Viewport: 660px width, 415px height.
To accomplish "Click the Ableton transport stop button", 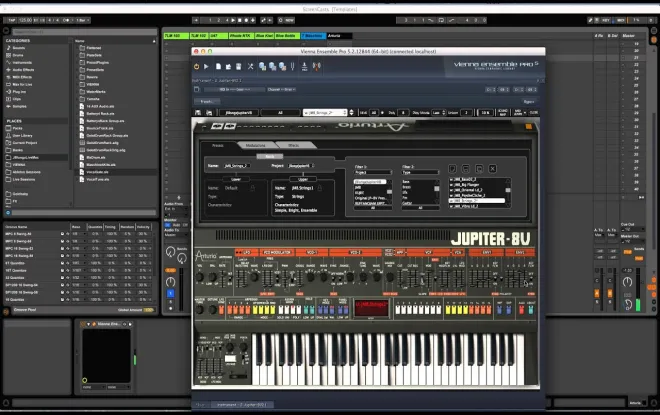I will (240, 20).
